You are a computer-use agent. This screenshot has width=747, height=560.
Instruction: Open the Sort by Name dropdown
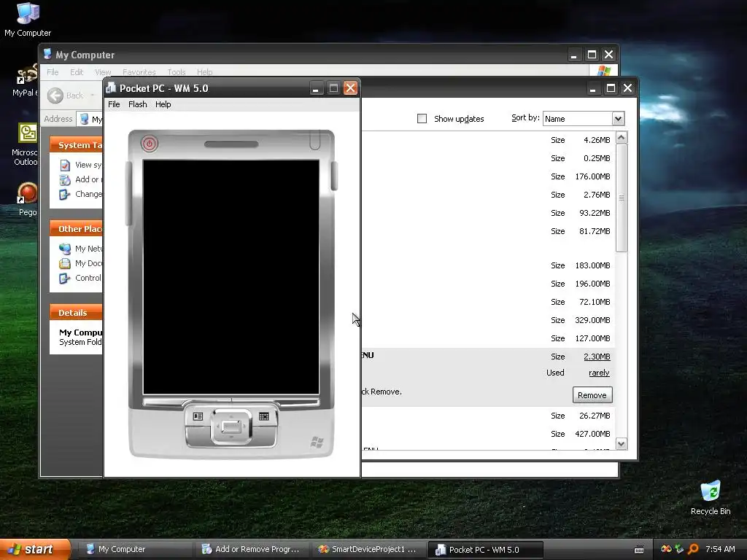584,119
